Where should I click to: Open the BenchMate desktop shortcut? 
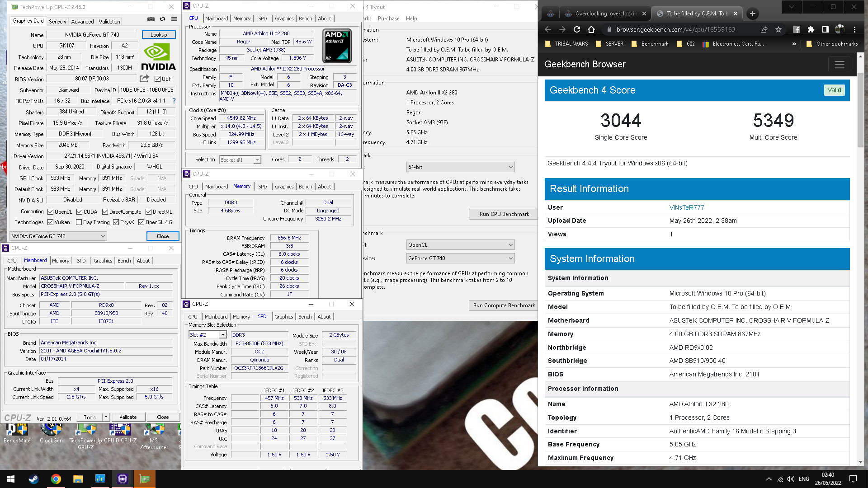(x=17, y=433)
